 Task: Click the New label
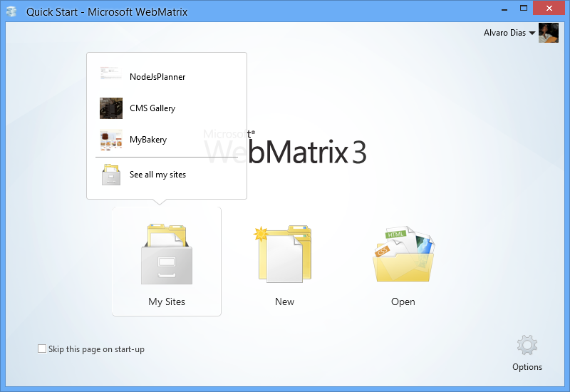tap(284, 301)
